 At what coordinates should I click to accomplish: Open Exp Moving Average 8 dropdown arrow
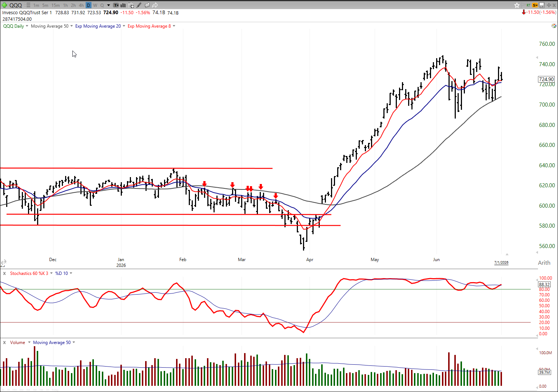(x=174, y=26)
